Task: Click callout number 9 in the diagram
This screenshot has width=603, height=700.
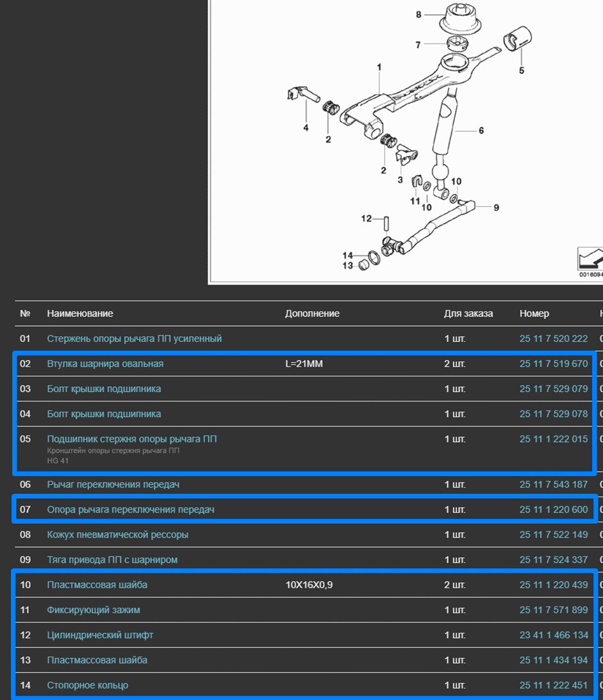Action: pos(496,208)
